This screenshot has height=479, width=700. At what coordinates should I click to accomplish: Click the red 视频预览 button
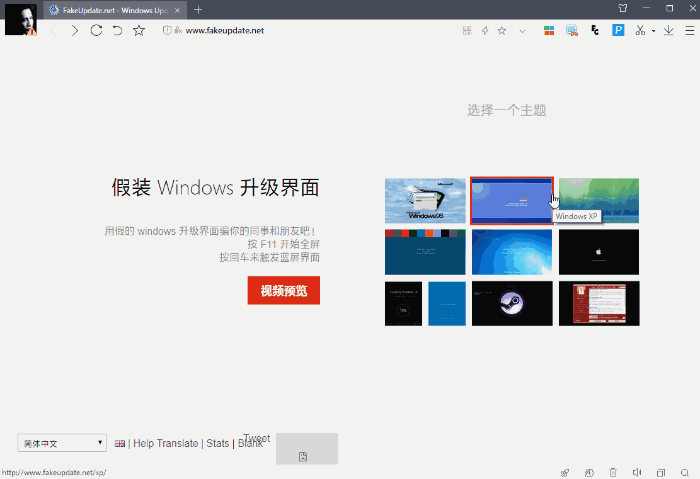tap(284, 291)
